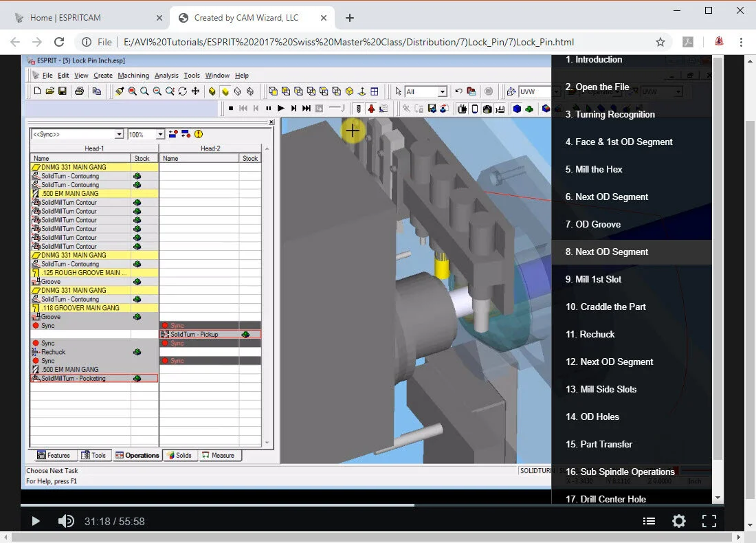The image size is (756, 543).
Task: Click the simulation single Step forward button
Action: coord(293,109)
